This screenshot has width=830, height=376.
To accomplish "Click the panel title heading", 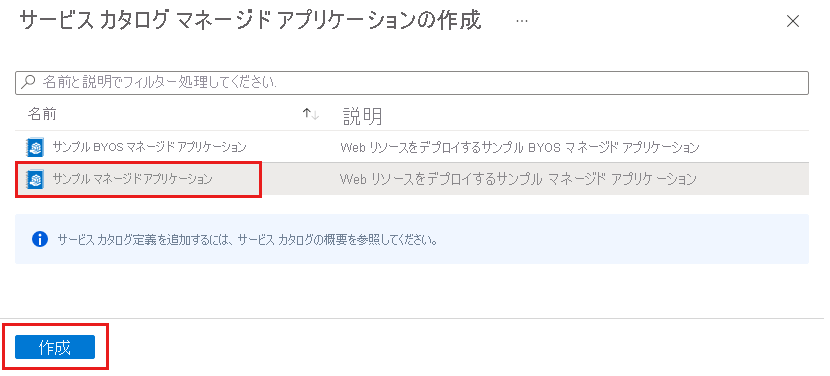I will 250,21.
